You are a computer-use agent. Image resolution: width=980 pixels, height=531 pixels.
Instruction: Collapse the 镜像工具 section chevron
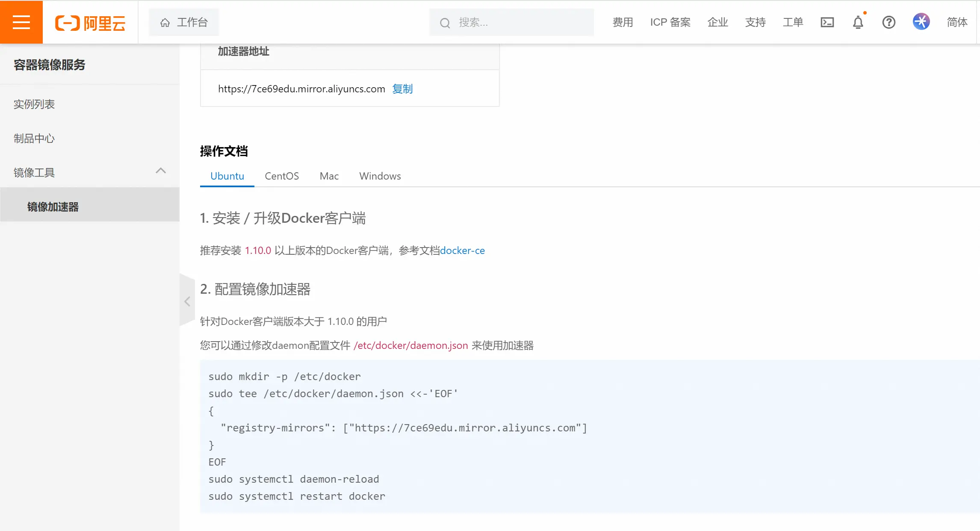(161, 171)
